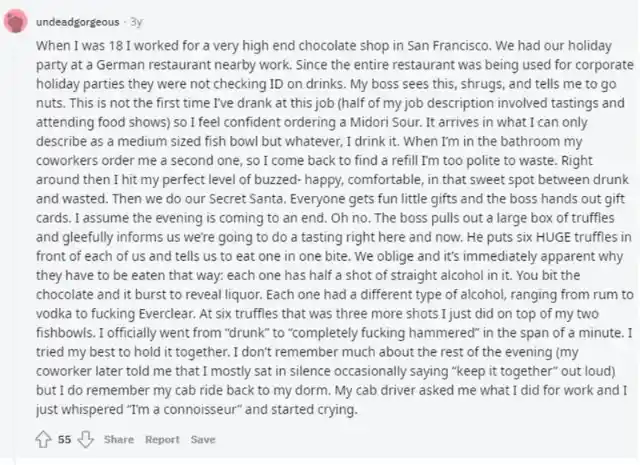Click the words "San Francisco" in comment
The height and width of the screenshot is (465, 640).
pos(448,45)
